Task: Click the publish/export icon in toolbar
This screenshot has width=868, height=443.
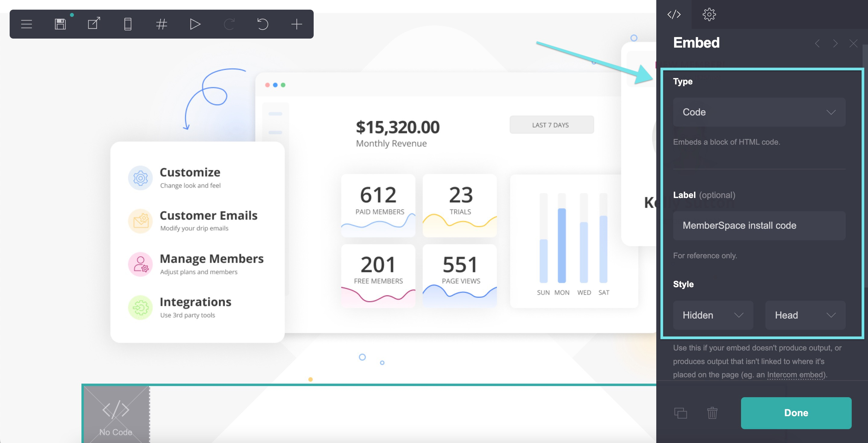Action: (x=94, y=24)
